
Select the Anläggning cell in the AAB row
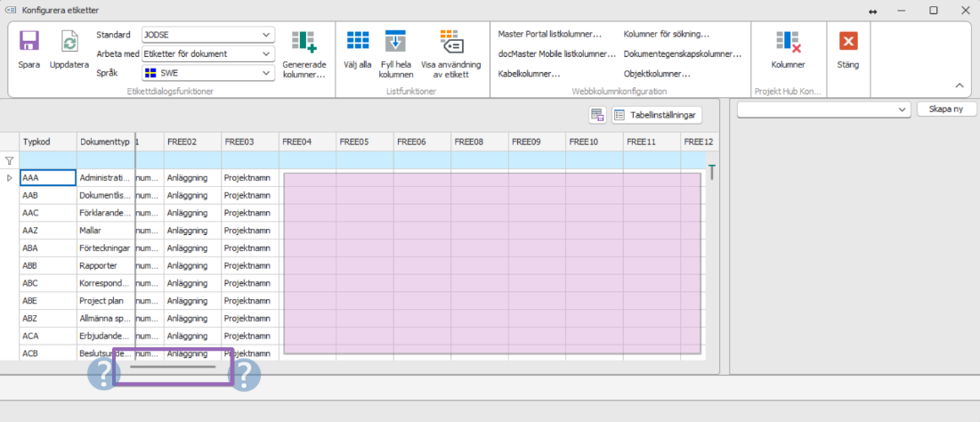192,195
